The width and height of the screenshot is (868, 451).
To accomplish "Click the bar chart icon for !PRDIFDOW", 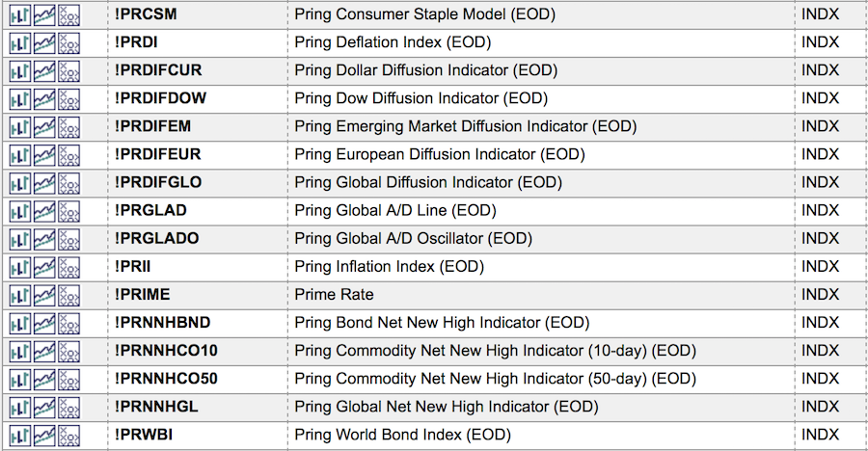I will point(19,98).
